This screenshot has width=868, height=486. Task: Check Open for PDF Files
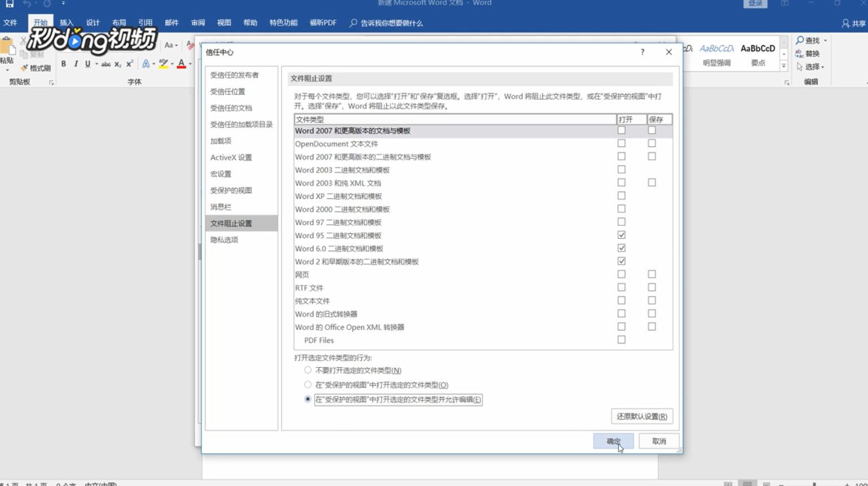[x=621, y=340]
